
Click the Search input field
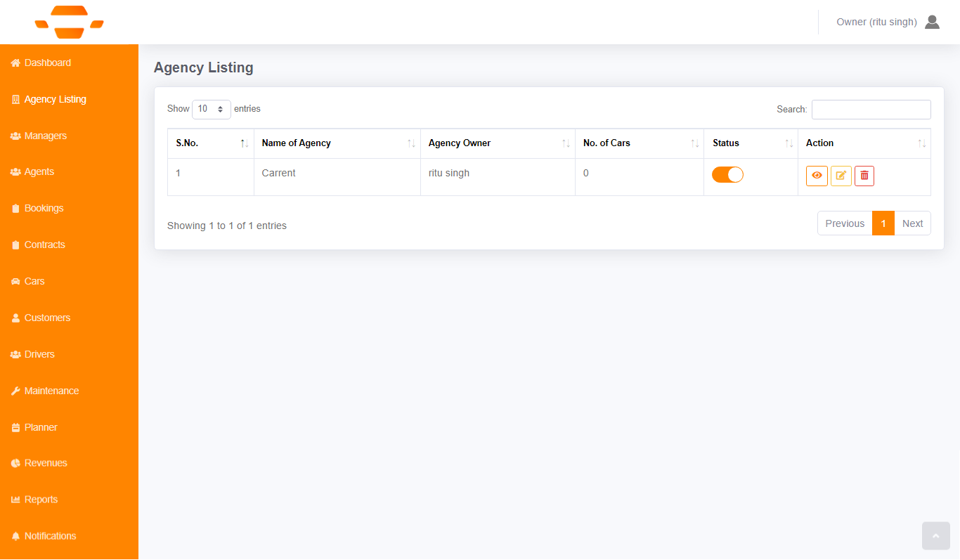pyautogui.click(x=871, y=110)
